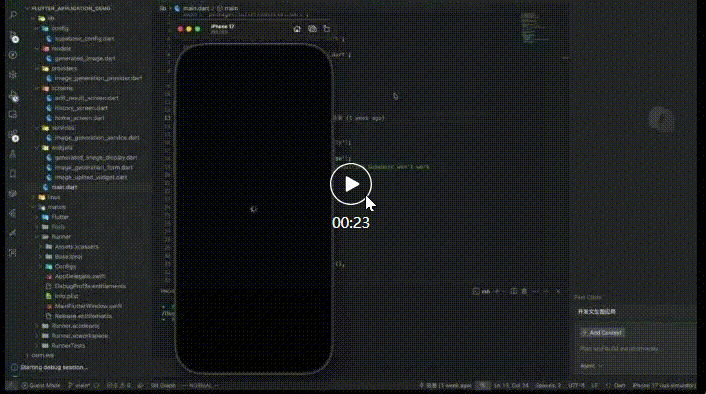
Task: Open the Search view in activity bar
Action: (13, 15)
